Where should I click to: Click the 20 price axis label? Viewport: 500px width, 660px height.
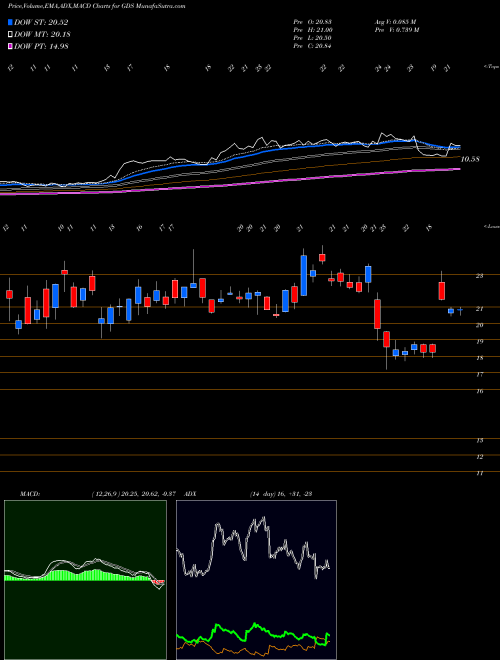(479, 325)
